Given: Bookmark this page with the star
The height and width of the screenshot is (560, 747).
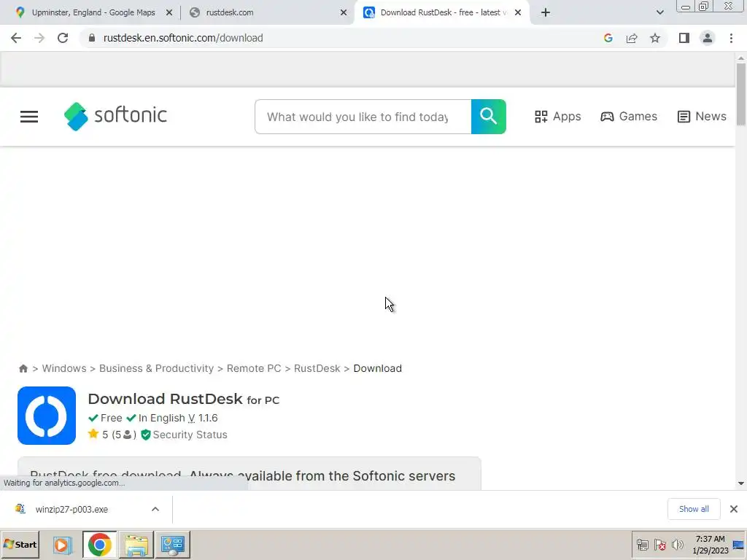Looking at the screenshot, I should pos(655,38).
